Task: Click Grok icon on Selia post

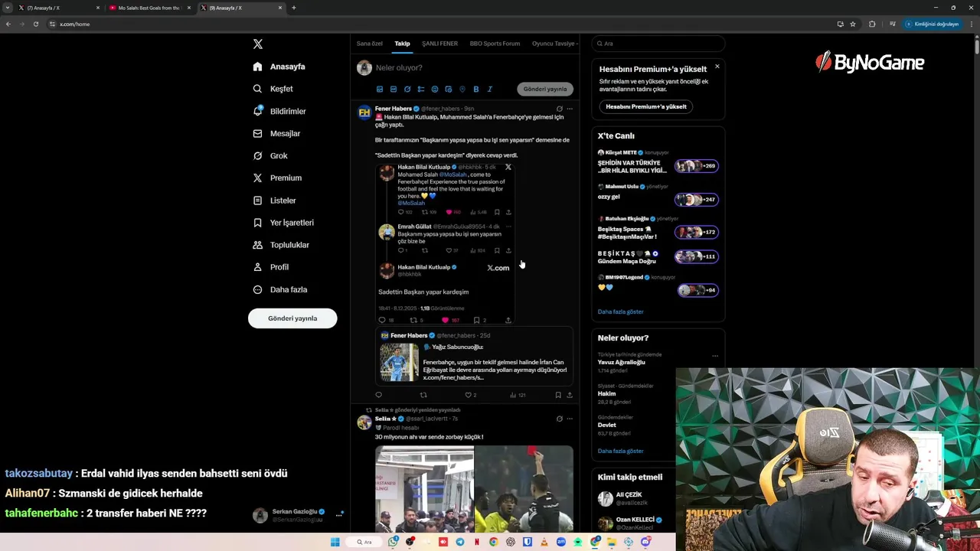Action: coord(560,419)
